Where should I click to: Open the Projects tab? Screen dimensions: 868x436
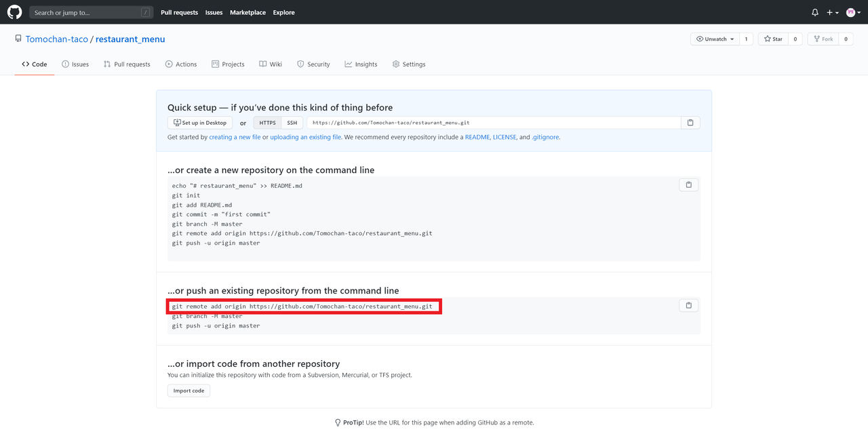point(228,64)
